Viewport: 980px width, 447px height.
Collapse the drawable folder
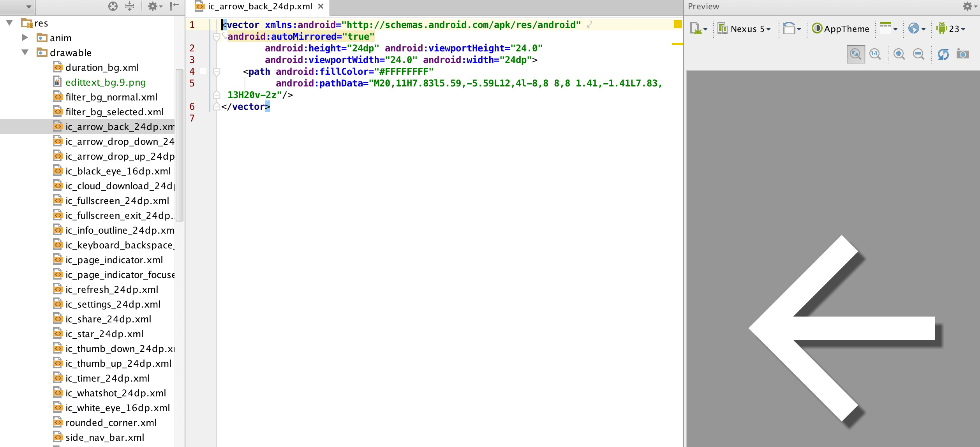tap(25, 53)
